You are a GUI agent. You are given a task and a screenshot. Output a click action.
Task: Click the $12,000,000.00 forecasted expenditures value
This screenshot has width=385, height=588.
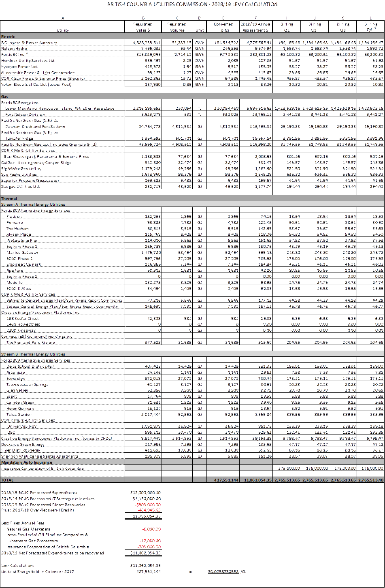point(146,492)
